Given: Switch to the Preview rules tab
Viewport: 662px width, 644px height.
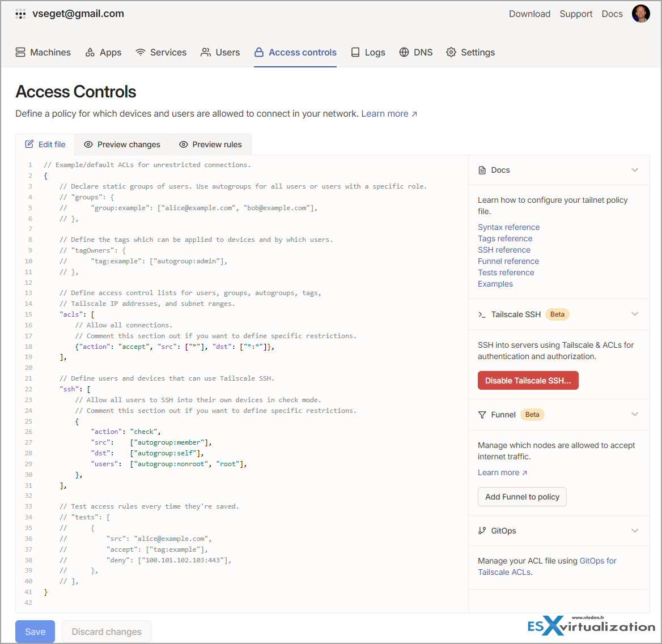Looking at the screenshot, I should pyautogui.click(x=210, y=144).
